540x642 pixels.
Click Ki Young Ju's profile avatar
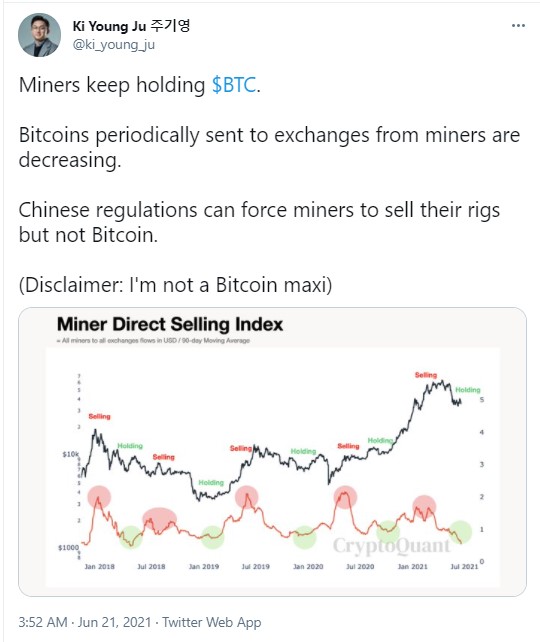[39, 35]
